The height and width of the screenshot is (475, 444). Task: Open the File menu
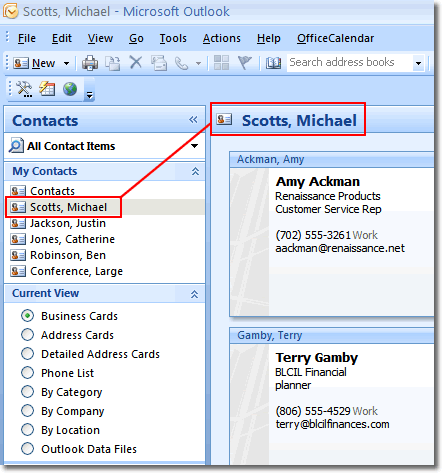point(27,38)
